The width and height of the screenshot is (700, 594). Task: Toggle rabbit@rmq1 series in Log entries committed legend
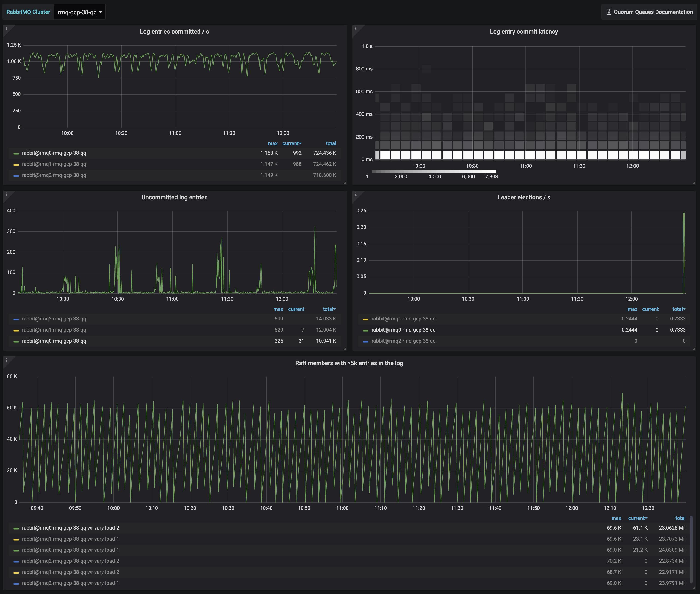click(x=54, y=164)
